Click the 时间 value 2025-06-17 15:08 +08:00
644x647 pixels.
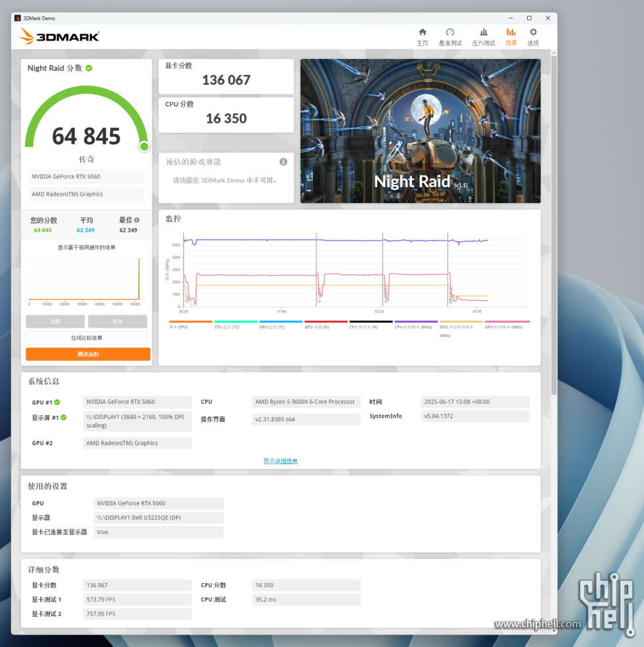point(475,402)
